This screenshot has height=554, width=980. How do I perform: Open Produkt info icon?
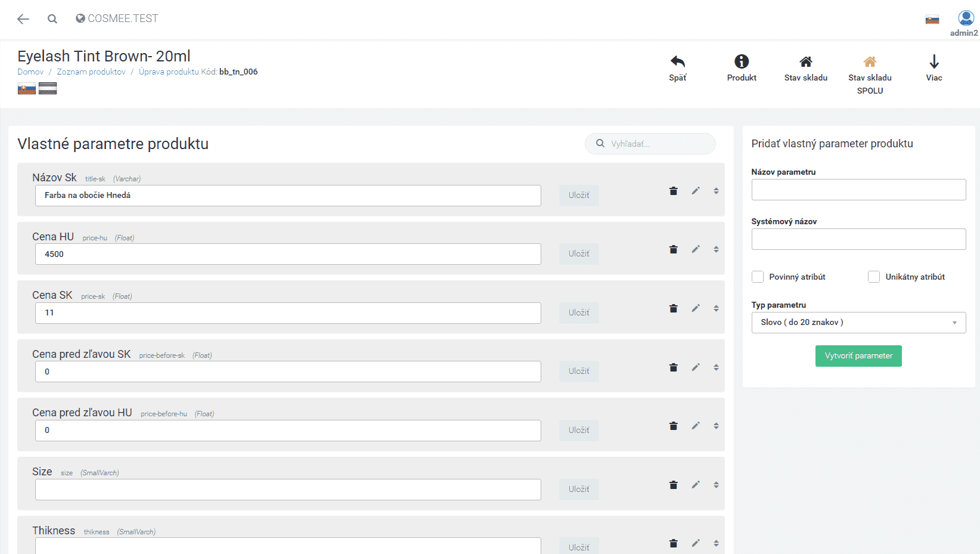tap(741, 62)
